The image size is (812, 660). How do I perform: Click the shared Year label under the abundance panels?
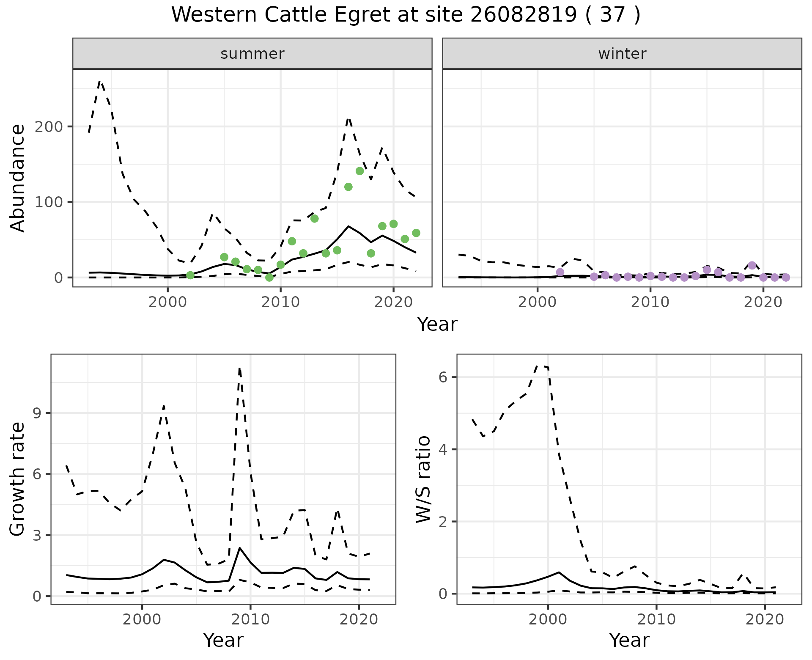[x=437, y=324]
